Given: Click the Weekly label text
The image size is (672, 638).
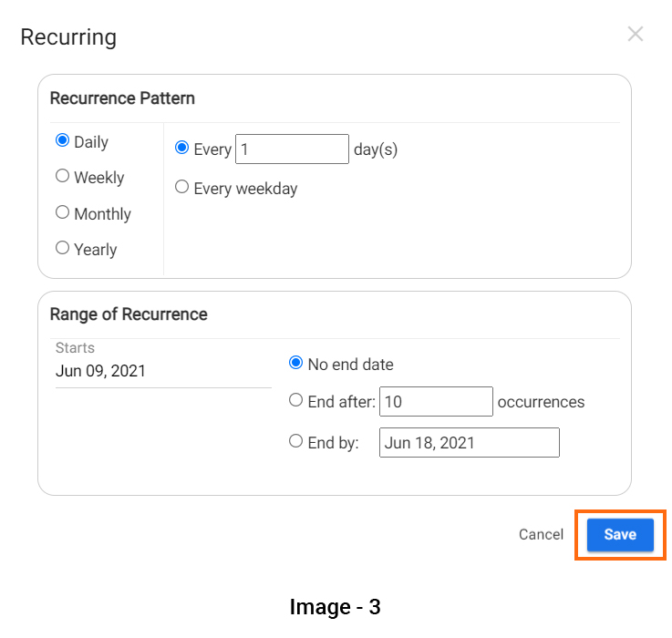Looking at the screenshot, I should pyautogui.click(x=99, y=178).
